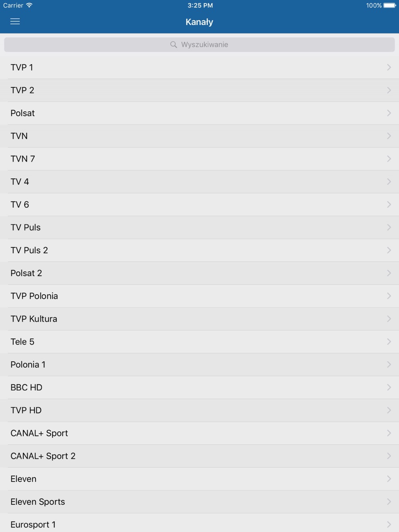The height and width of the screenshot is (532, 399).
Task: Open chevron next to TVP 1
Action: [x=389, y=67]
